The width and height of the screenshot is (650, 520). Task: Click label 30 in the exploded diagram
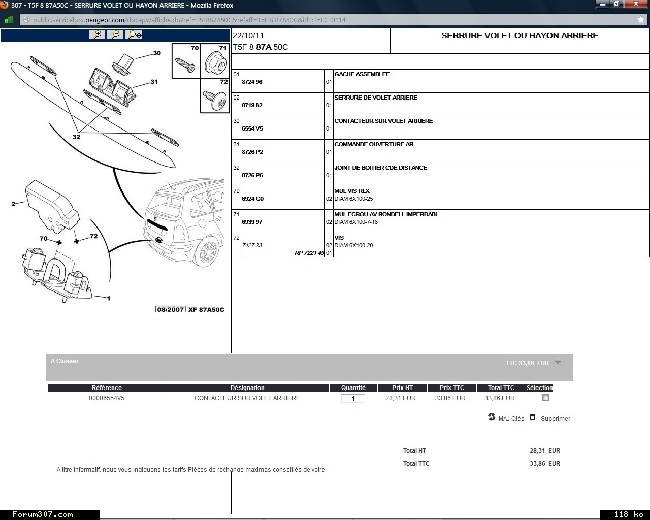point(157,53)
